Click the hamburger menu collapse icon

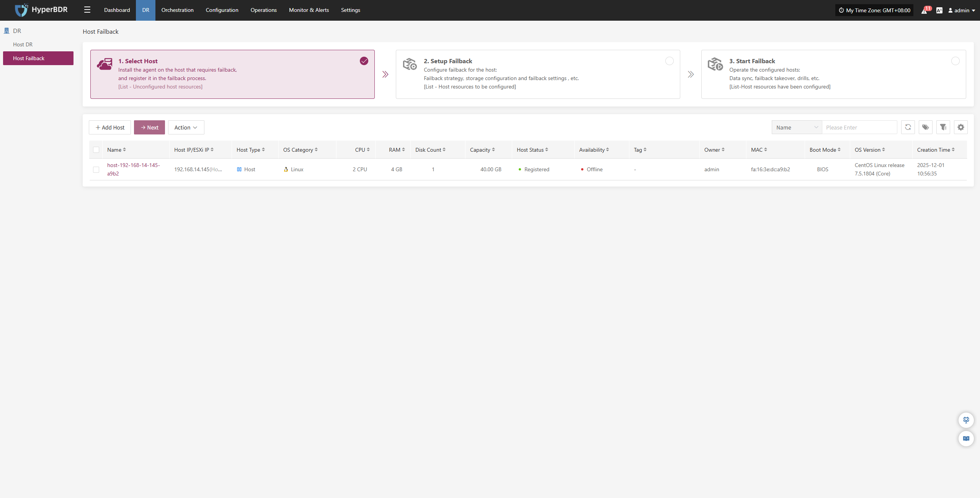(x=87, y=10)
